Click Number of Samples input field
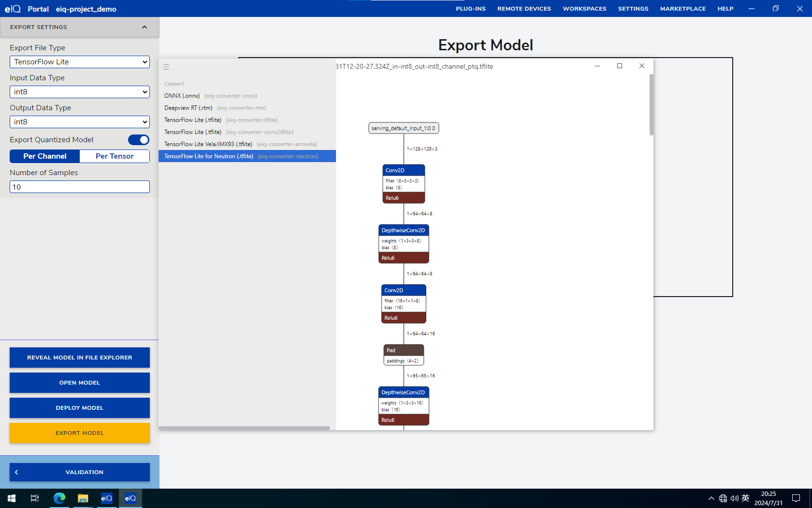This screenshot has width=812, height=508. 80,187
